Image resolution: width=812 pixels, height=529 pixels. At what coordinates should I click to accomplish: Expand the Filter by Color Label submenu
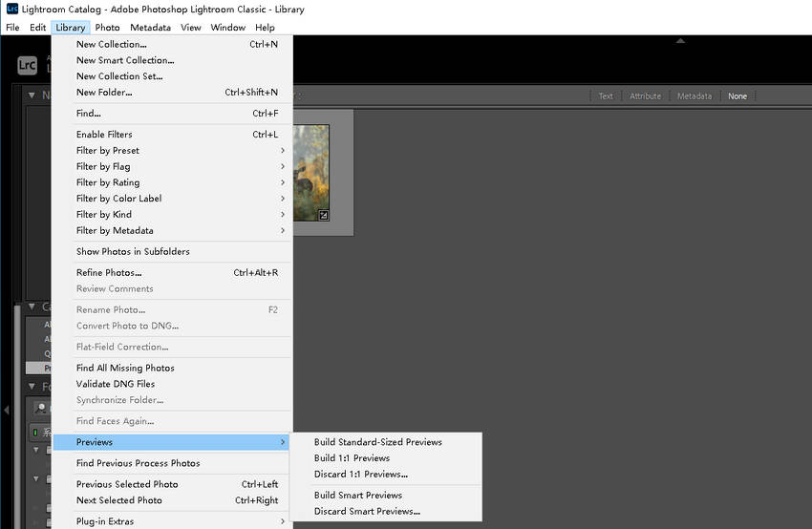click(173, 199)
